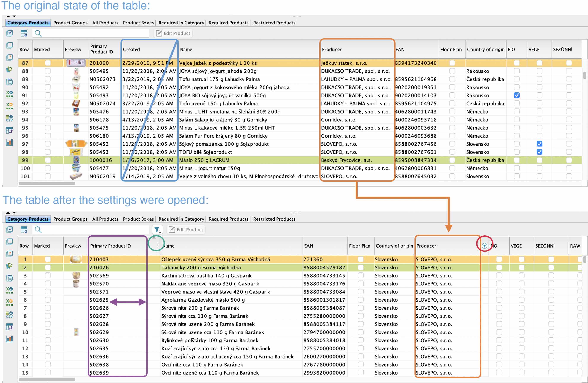Click collapse up arrow above upper table tabs

[8, 16]
